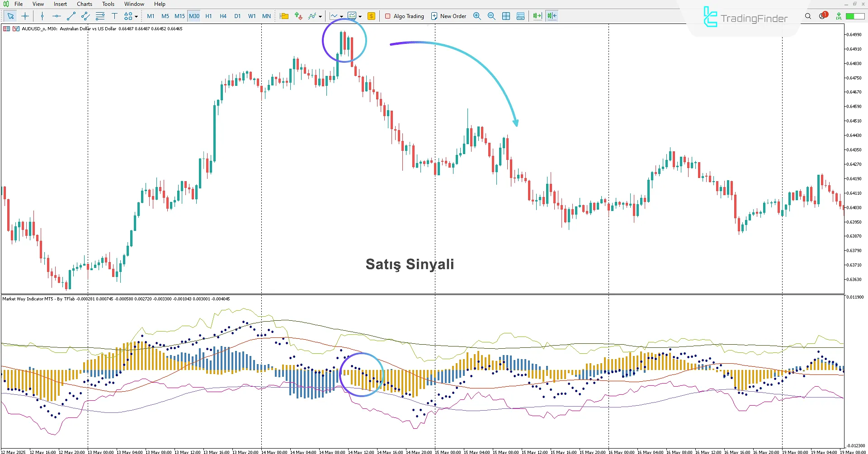The height and width of the screenshot is (454, 868).
Task: Open the graphical objects dropdown arrow
Action: click(137, 16)
